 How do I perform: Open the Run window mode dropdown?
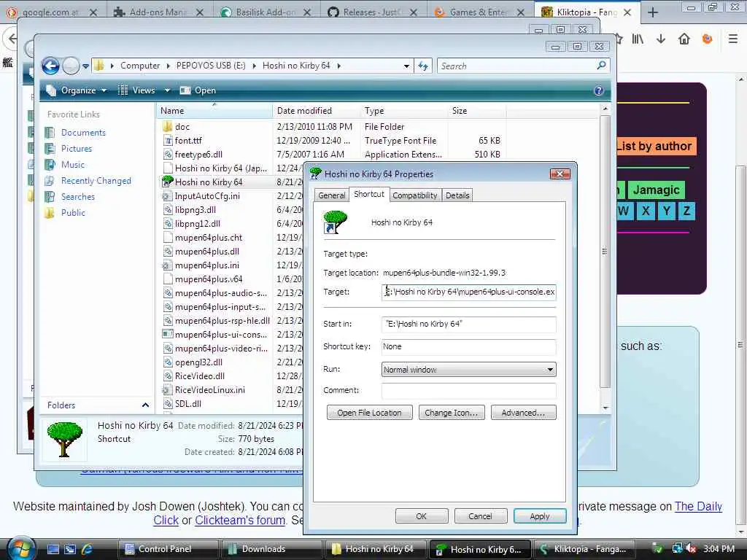(469, 370)
